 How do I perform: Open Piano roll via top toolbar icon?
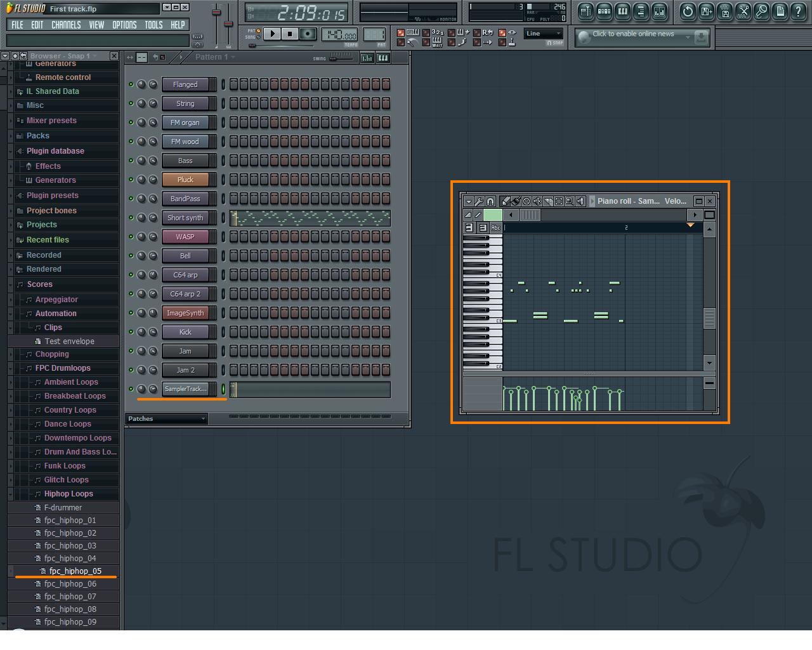click(622, 11)
